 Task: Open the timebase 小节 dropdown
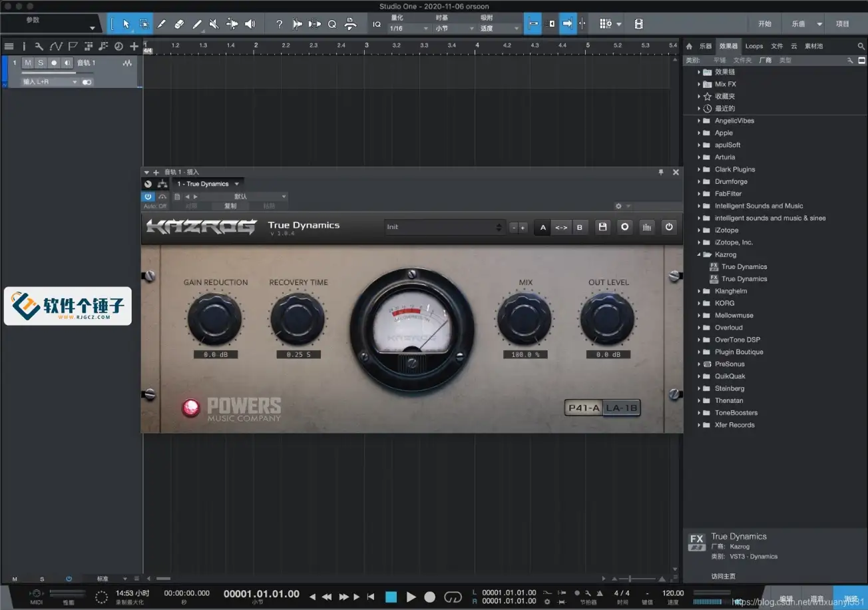pos(455,29)
